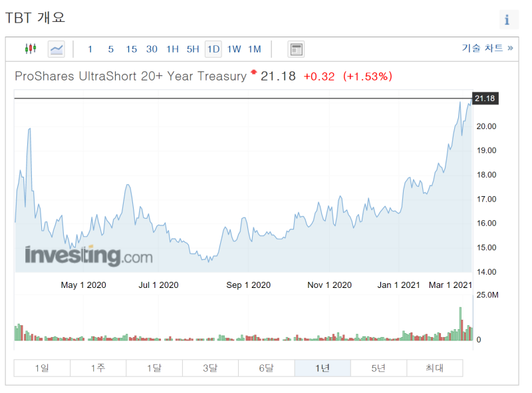Switch to candlestick chart type icon
Image resolution: width=532 pixels, height=393 pixels.
click(x=31, y=49)
